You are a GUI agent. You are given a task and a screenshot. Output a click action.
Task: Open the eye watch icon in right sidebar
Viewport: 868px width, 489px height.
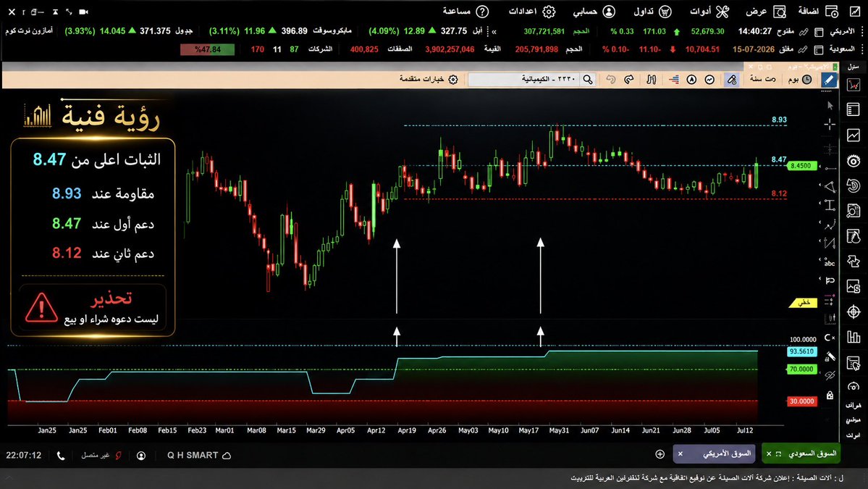(854, 161)
